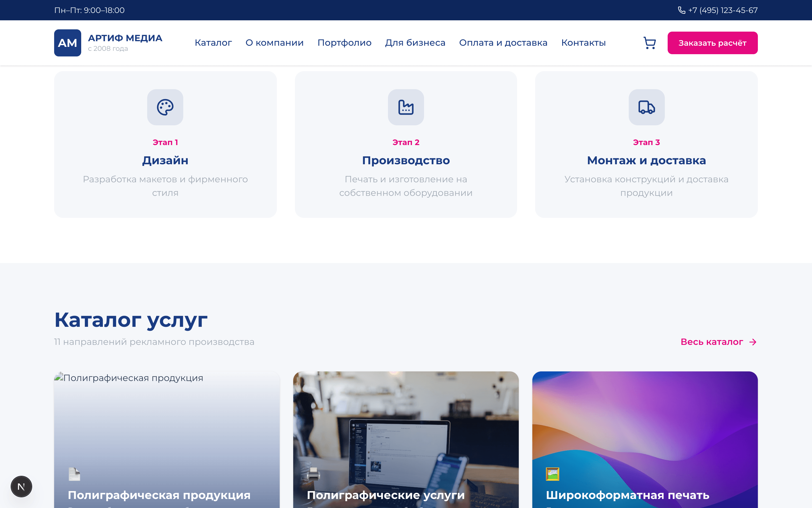Click the с 2008 года tagline
This screenshot has width=812, height=508.
click(x=108, y=49)
